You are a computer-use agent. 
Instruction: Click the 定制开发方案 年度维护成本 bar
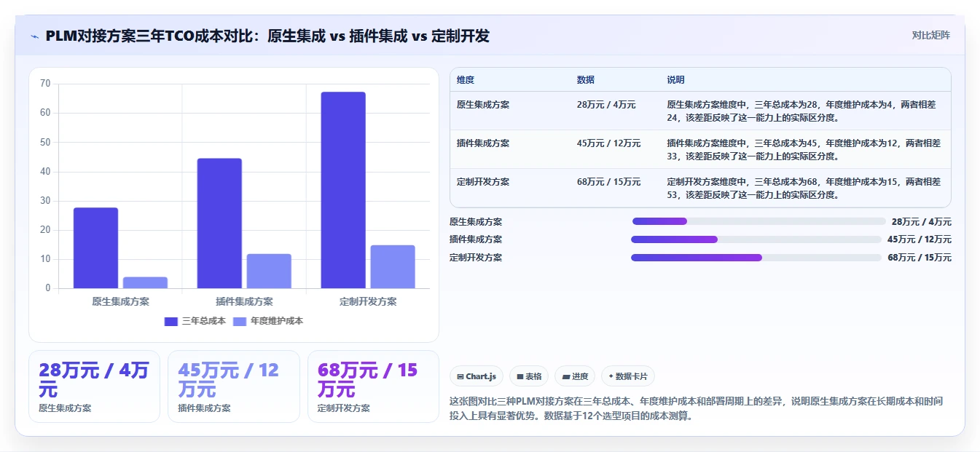393,266
